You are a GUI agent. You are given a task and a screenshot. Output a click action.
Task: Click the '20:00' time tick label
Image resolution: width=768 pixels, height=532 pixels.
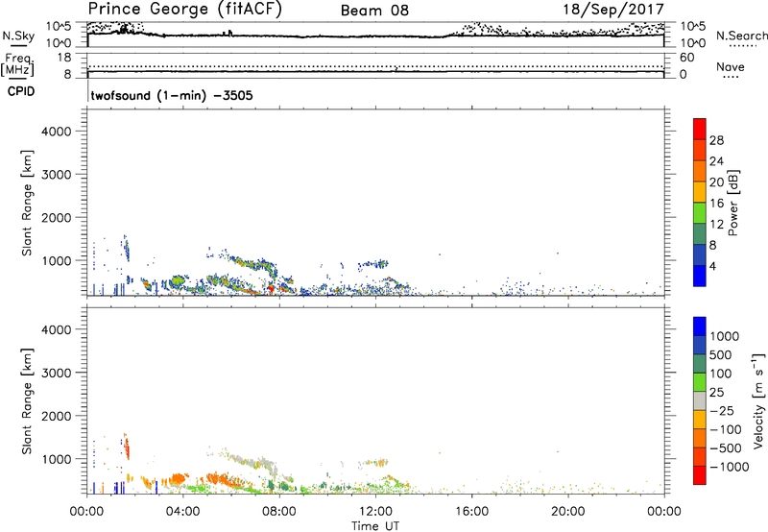[567, 512]
